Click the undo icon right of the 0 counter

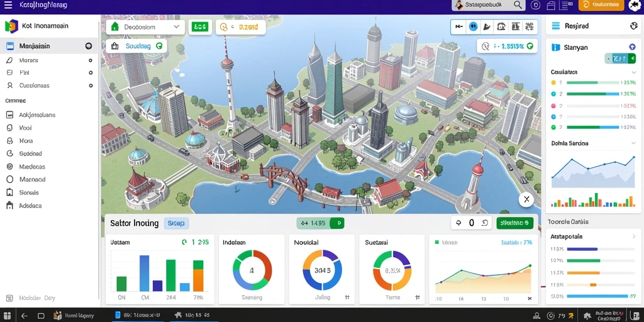(484, 223)
